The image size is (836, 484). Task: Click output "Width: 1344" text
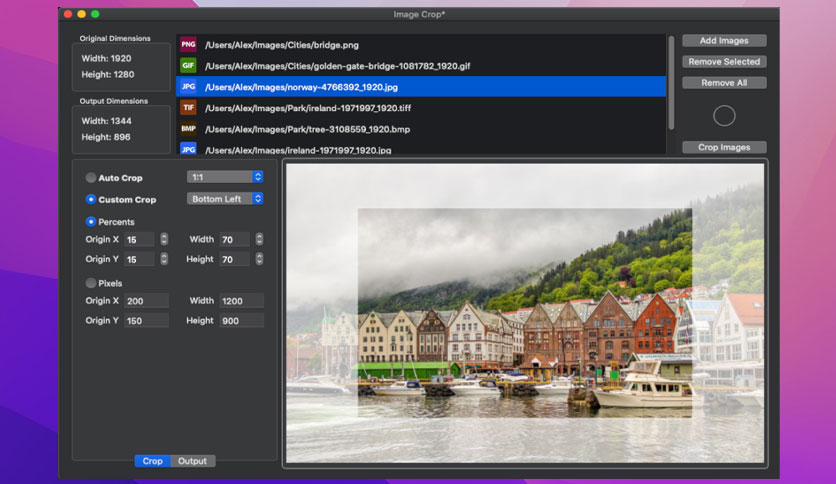coord(106,120)
